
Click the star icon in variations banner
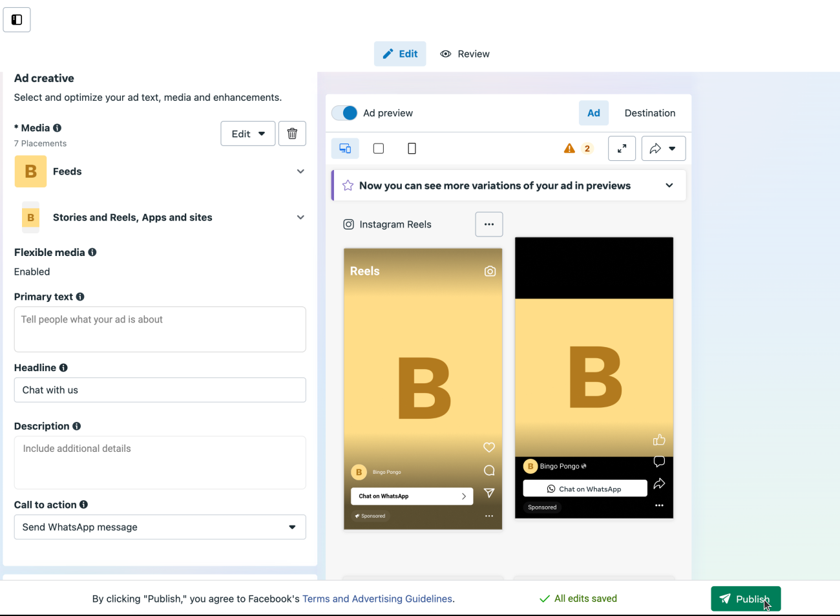[348, 186]
